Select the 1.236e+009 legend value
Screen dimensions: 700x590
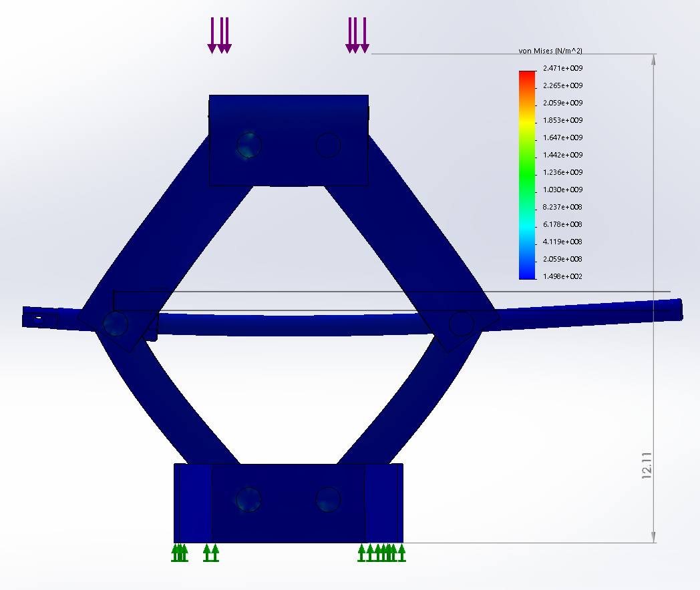(x=562, y=172)
